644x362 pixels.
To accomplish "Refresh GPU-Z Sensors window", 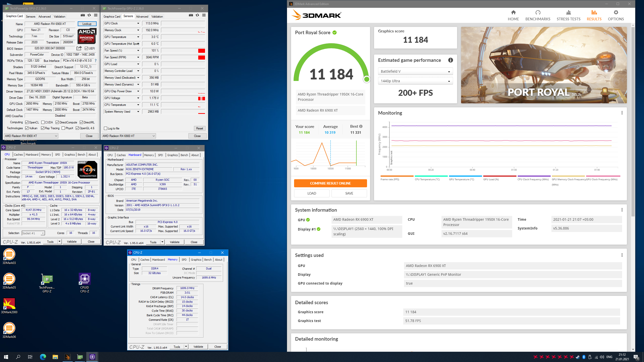I will (x=197, y=15).
